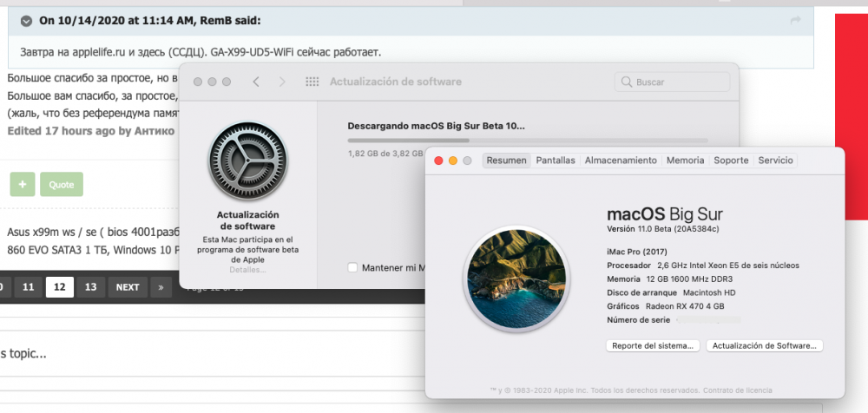
Task: Click the green plus reaction button
Action: 23,184
